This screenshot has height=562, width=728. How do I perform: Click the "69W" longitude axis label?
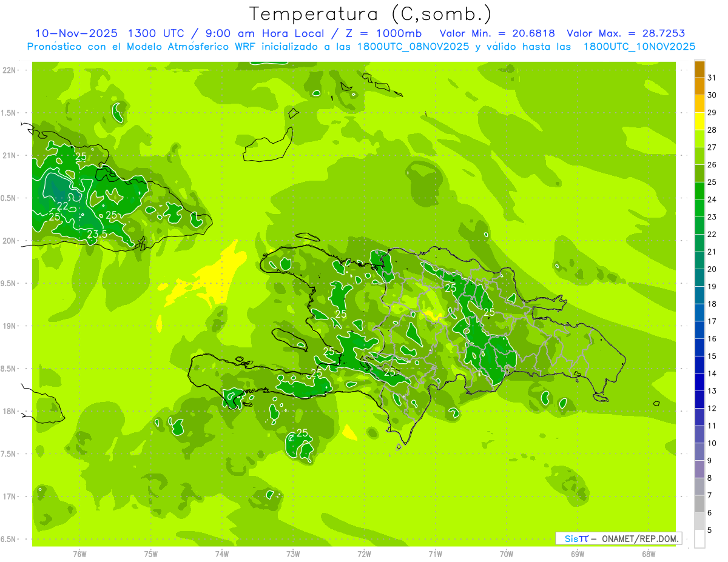(x=578, y=554)
